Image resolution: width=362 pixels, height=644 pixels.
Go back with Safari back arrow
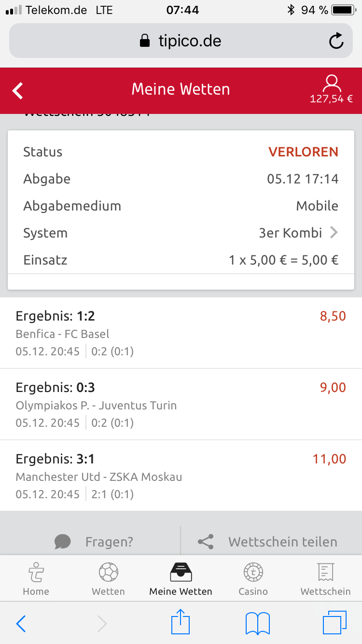[21, 624]
